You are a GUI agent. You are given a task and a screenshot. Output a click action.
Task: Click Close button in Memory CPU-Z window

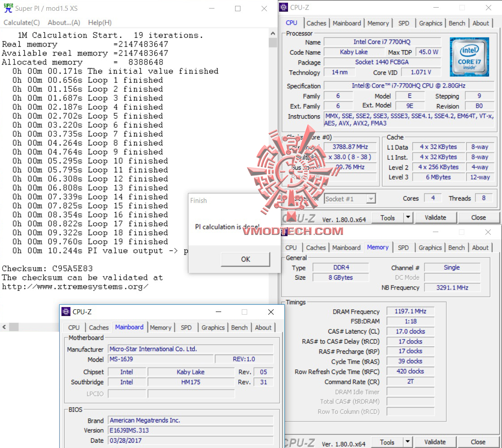point(478,442)
